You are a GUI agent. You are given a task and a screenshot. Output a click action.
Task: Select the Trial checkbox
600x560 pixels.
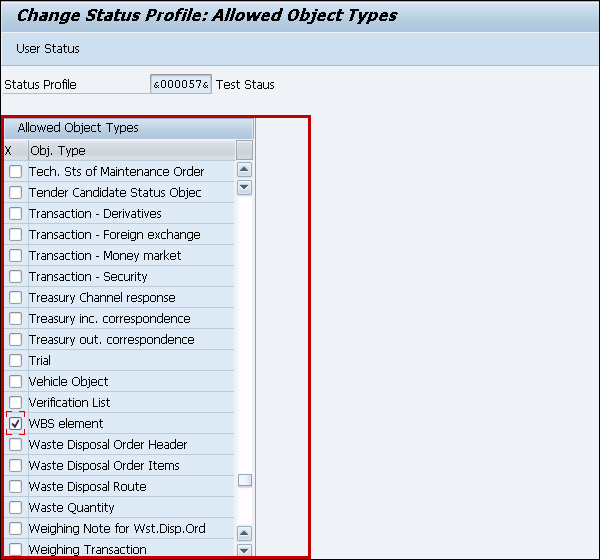point(16,361)
